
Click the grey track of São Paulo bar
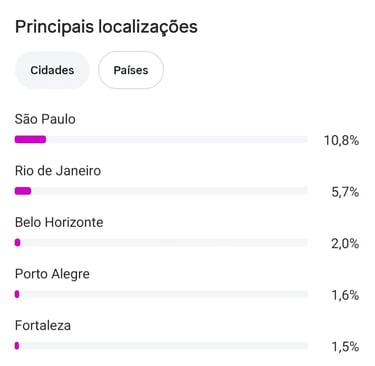(x=177, y=139)
